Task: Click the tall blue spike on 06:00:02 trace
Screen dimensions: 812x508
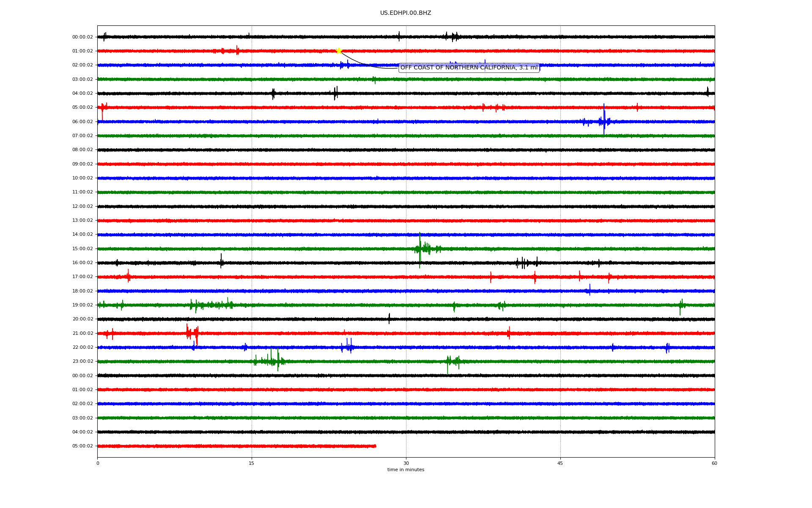Action: click(604, 119)
